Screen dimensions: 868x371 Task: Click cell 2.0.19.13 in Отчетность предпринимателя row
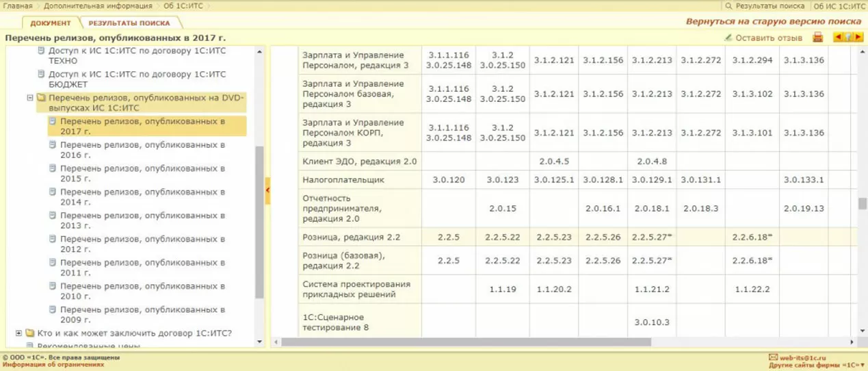[x=804, y=208]
